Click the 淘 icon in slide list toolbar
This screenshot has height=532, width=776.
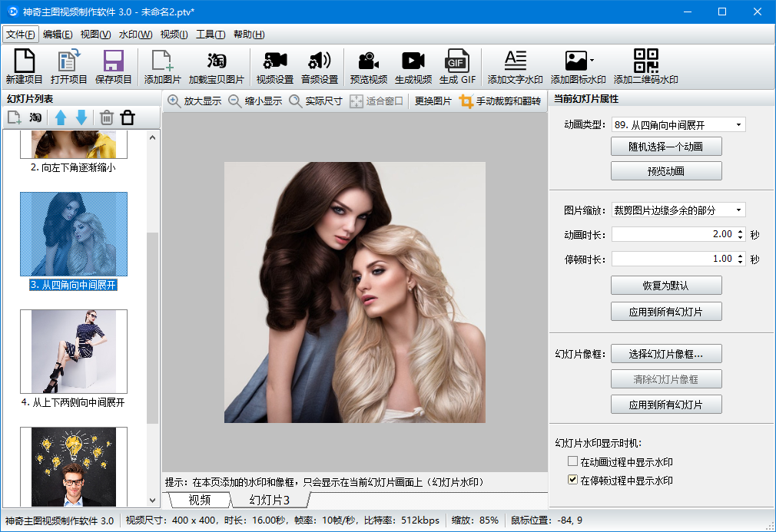point(35,117)
